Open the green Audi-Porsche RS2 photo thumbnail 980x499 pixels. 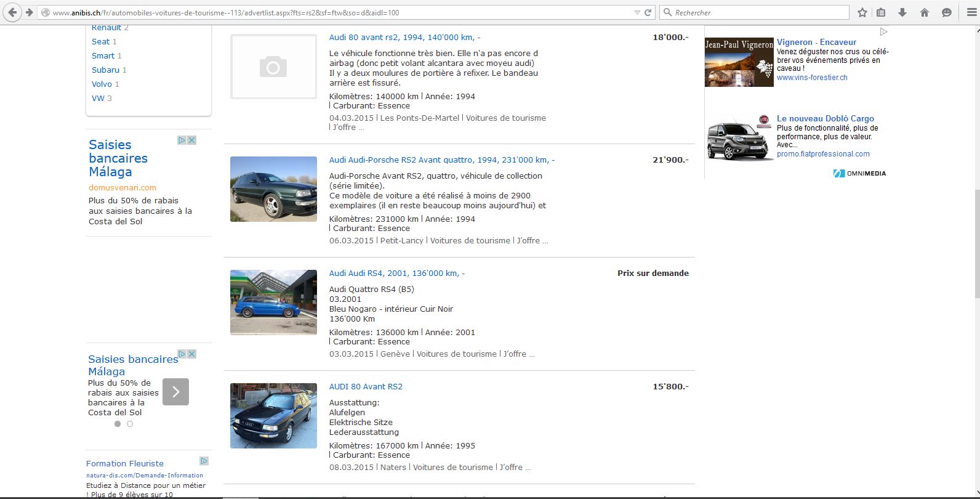pyautogui.click(x=273, y=189)
